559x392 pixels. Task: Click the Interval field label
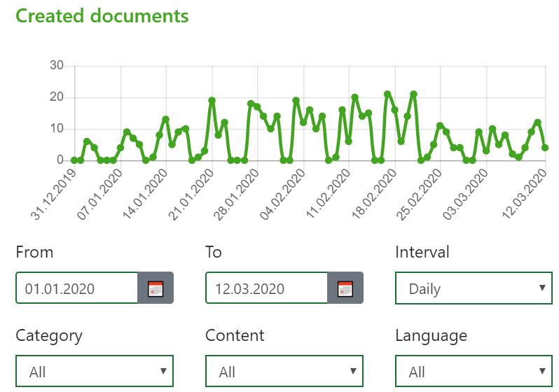point(422,252)
